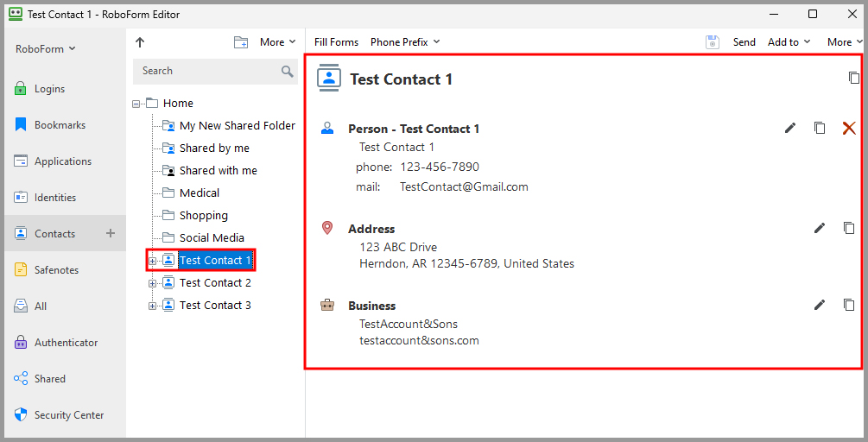Click the Address map pin icon
Screen dimensions: 868x442
[x=327, y=228]
